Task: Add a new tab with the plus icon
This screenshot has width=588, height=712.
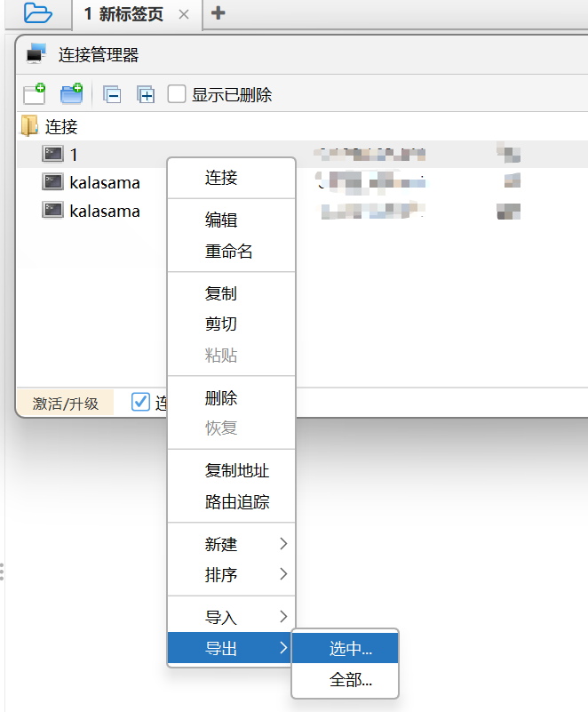Action: [218, 13]
